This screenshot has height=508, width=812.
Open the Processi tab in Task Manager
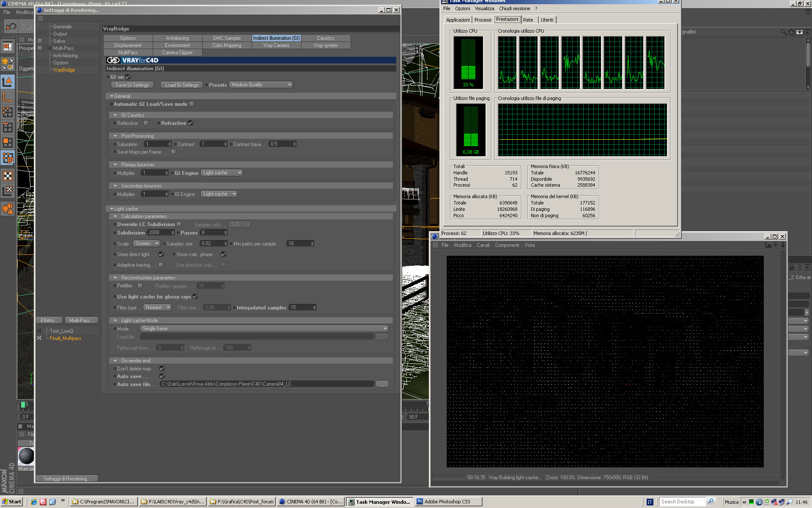point(483,20)
